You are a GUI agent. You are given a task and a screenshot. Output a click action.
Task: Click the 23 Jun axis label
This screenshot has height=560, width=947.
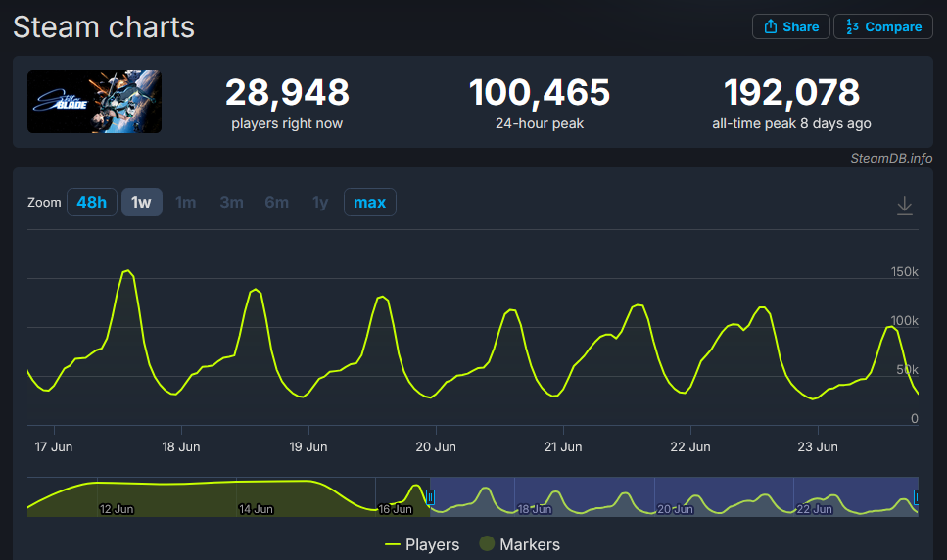[x=817, y=447]
